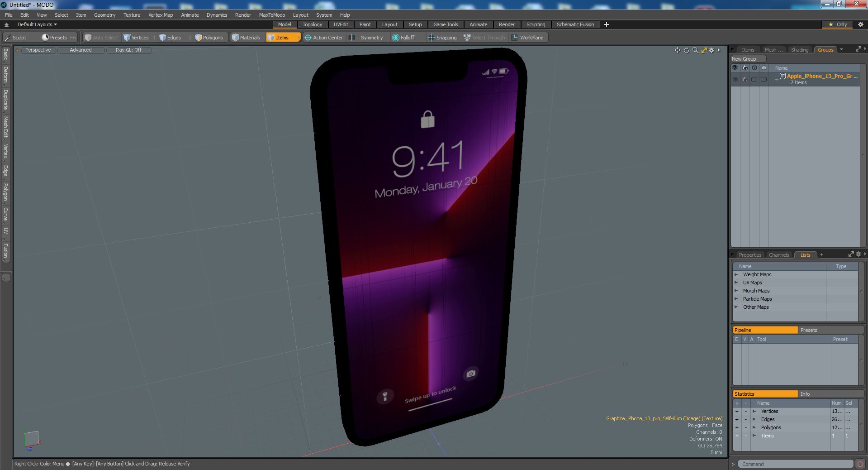Viewport: 868px width, 470px height.
Task: Toggle the Select Through option
Action: point(484,38)
